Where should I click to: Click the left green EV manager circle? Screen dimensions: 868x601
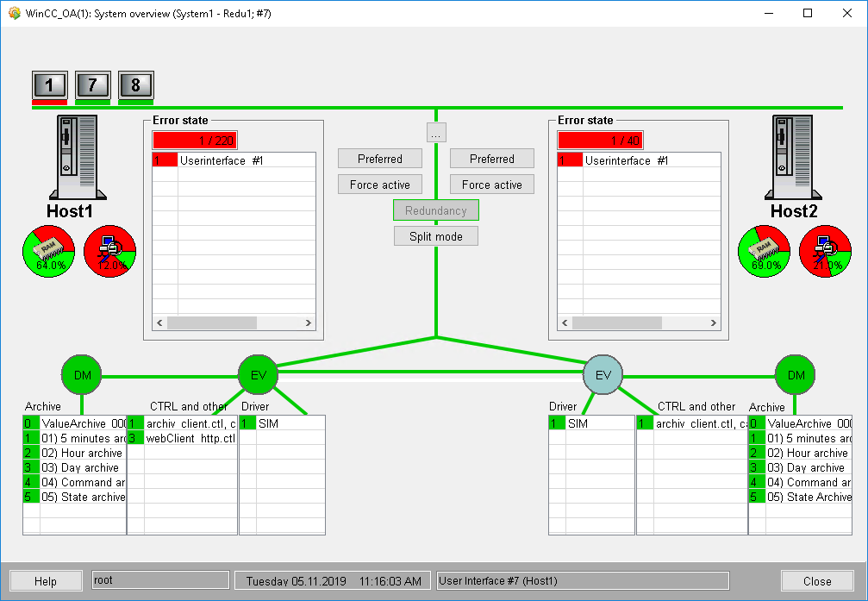tap(258, 374)
